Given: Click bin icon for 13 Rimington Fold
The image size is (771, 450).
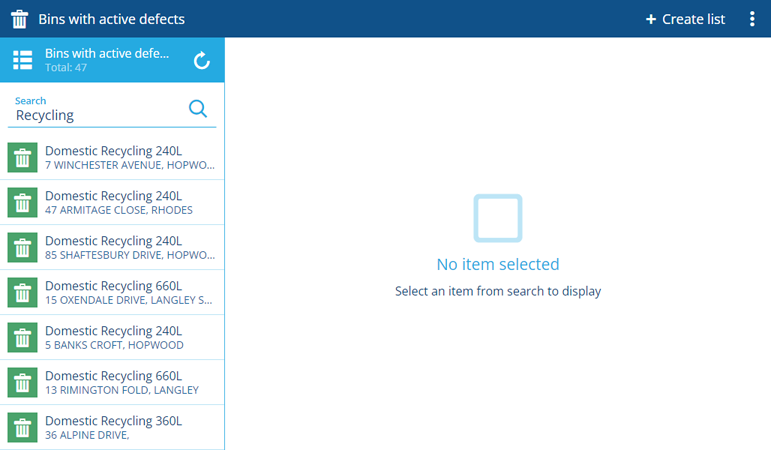Looking at the screenshot, I should 23,382.
